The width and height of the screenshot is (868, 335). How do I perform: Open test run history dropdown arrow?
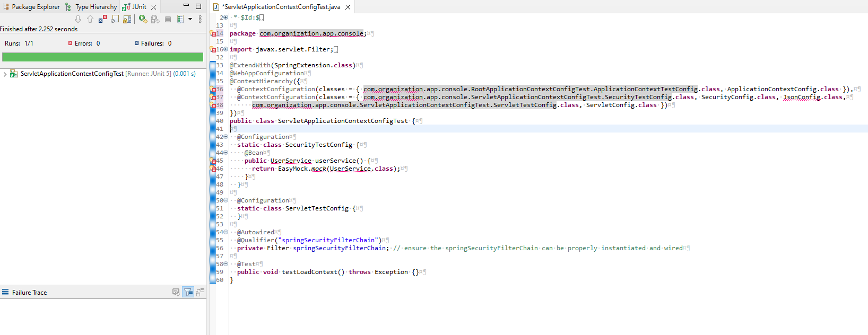[x=190, y=19]
